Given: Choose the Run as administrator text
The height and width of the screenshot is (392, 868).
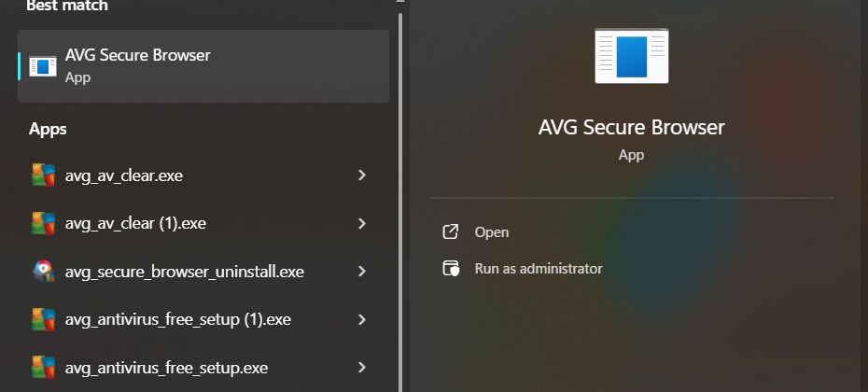Looking at the screenshot, I should [539, 269].
